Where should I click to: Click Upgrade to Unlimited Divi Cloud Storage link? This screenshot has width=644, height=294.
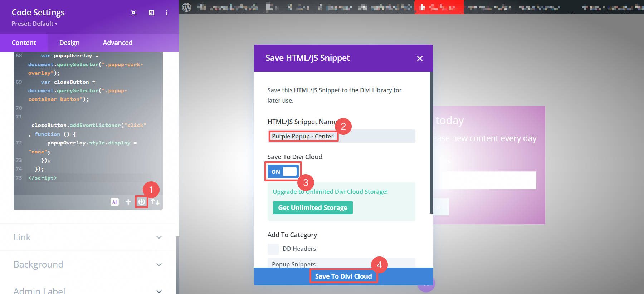pyautogui.click(x=330, y=192)
